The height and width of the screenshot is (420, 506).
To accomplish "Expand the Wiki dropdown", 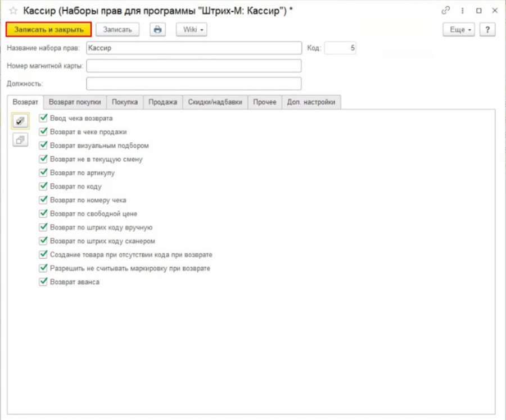I will tap(192, 30).
